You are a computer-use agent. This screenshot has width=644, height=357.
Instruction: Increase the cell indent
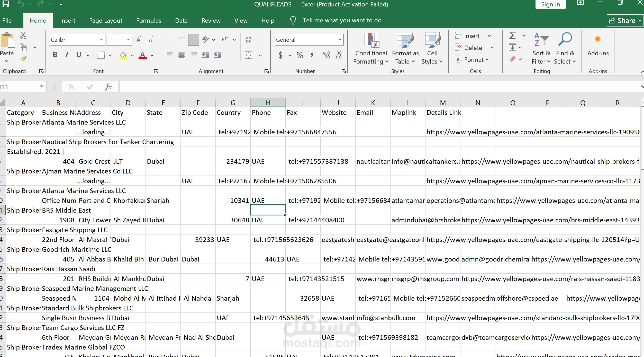pyautogui.click(x=217, y=55)
